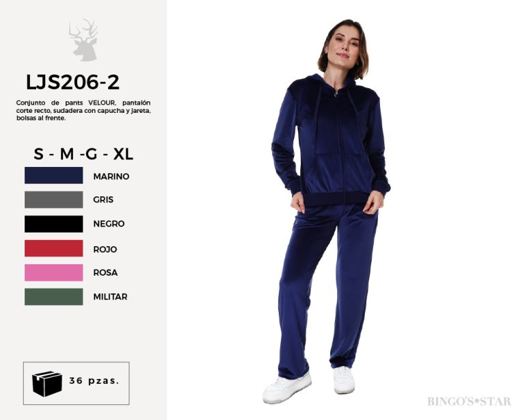Select the Gris gray color swatch

pyautogui.click(x=53, y=200)
